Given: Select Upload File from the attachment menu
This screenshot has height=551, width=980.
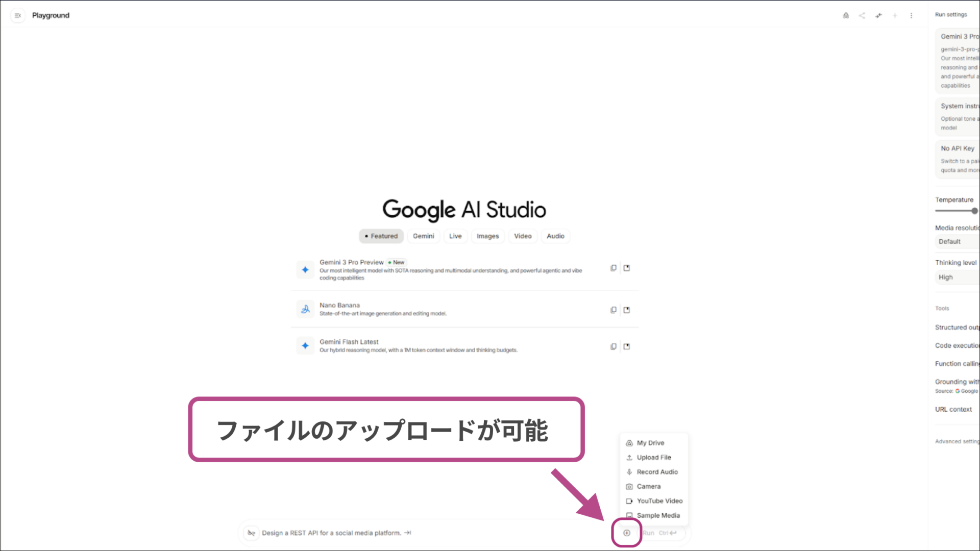Looking at the screenshot, I should [x=654, y=457].
